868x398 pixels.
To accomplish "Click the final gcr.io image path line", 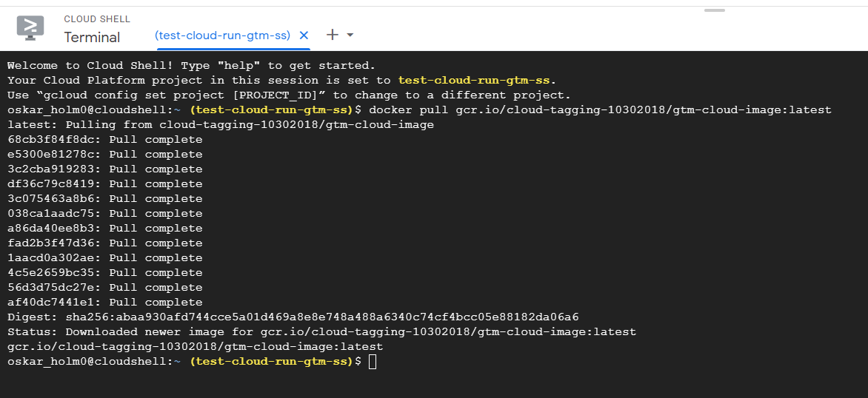I will [x=195, y=347].
